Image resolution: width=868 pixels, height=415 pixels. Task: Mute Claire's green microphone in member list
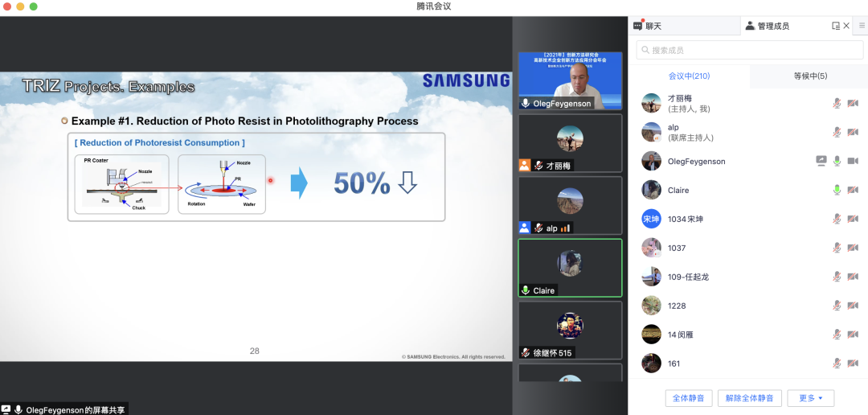[837, 190]
